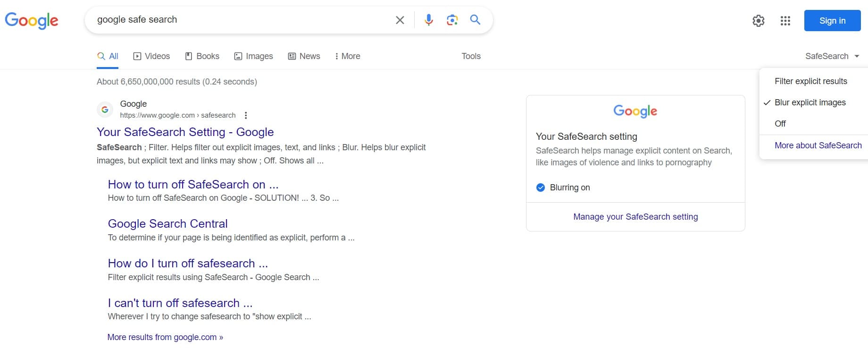Switch to the Videos tab
This screenshot has width=868, height=350.
point(151,56)
